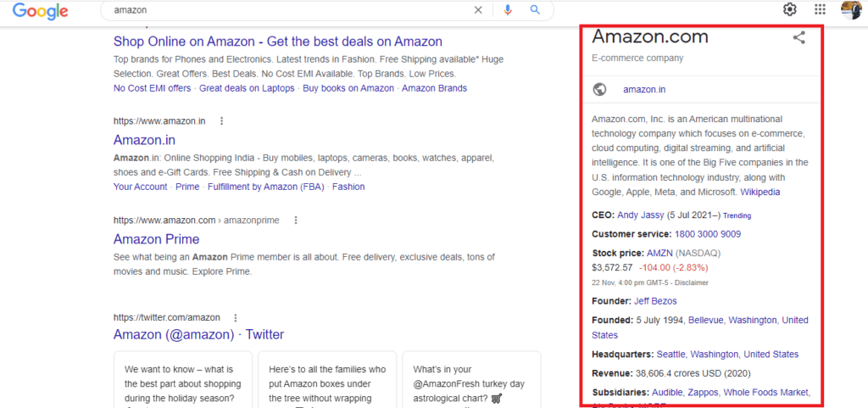The image size is (868, 408).
Task: Click Audible subsidiary link
Action: click(x=667, y=393)
